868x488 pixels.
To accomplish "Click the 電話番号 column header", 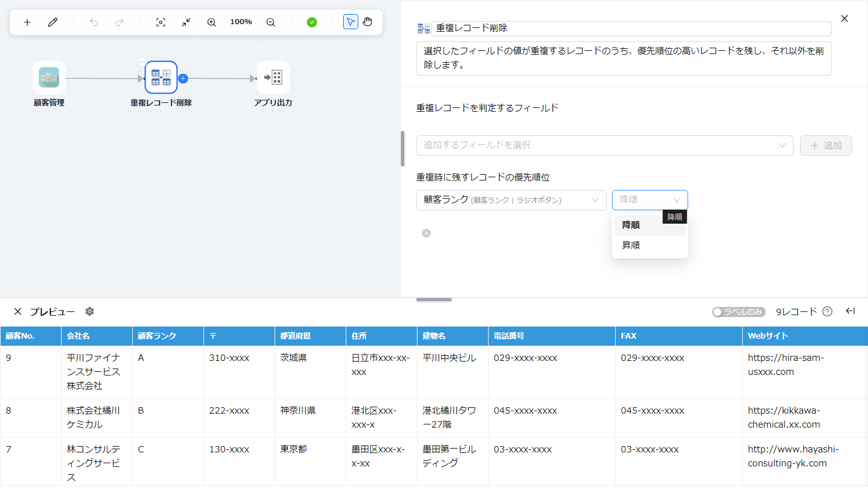I will (552, 336).
